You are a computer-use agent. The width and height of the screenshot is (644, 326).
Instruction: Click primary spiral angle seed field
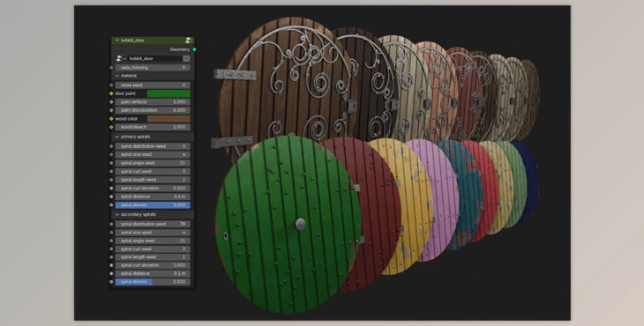[x=153, y=163]
